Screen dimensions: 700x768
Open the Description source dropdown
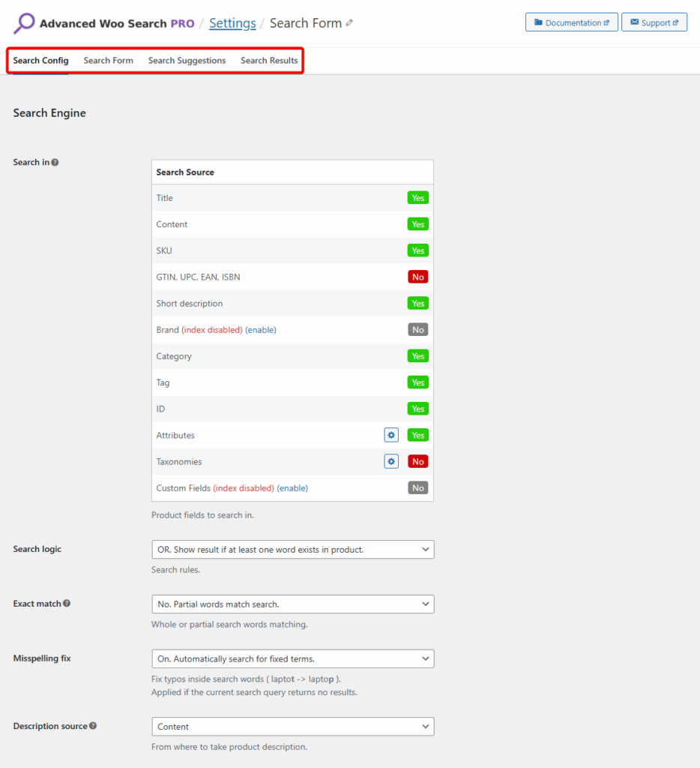(x=292, y=726)
